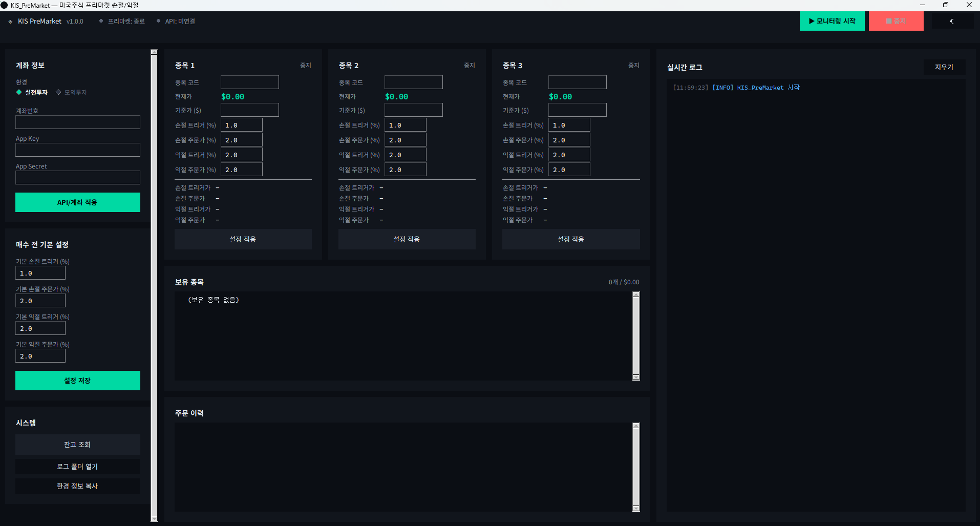Click the 종목 1 중지 status label

point(306,66)
